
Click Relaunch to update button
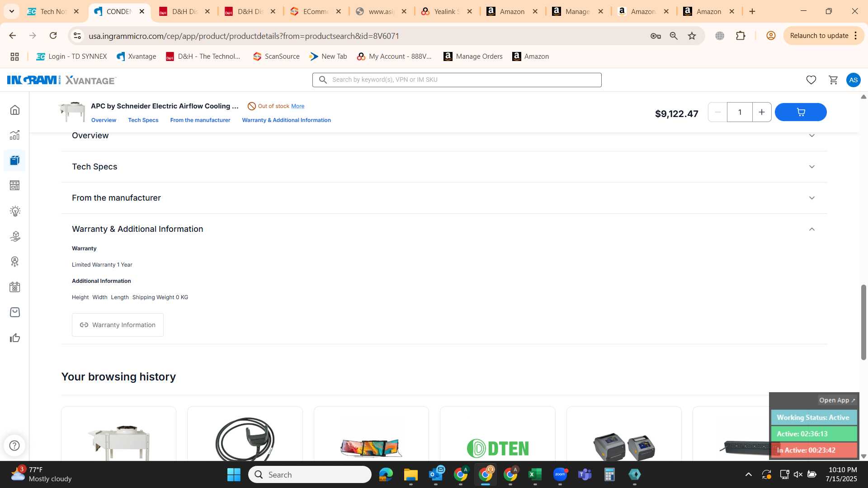pos(823,36)
